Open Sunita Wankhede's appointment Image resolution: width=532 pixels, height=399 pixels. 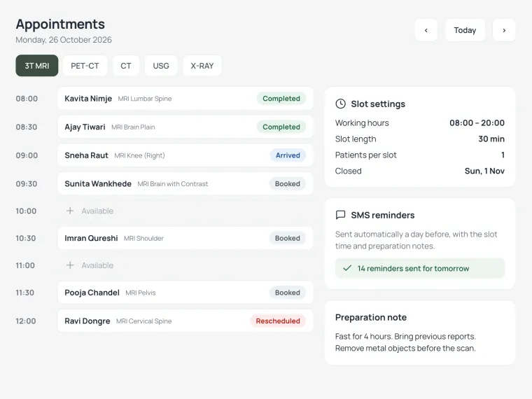[185, 183]
